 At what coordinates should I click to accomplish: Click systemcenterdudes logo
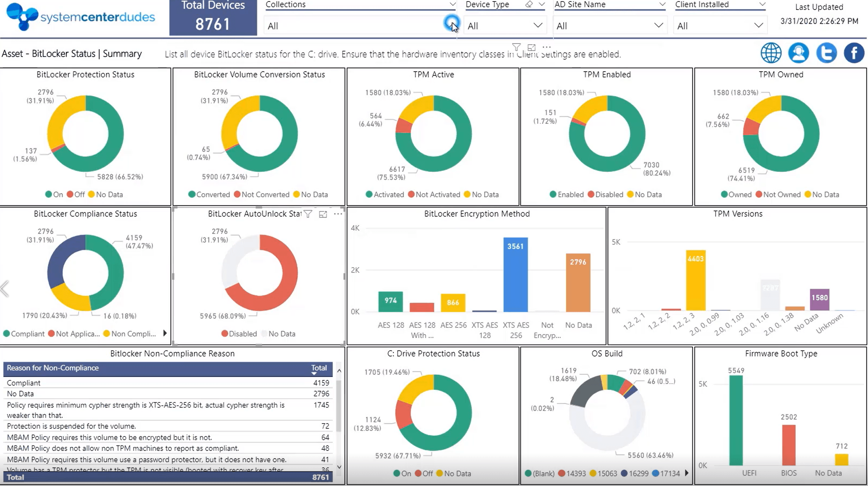(81, 17)
